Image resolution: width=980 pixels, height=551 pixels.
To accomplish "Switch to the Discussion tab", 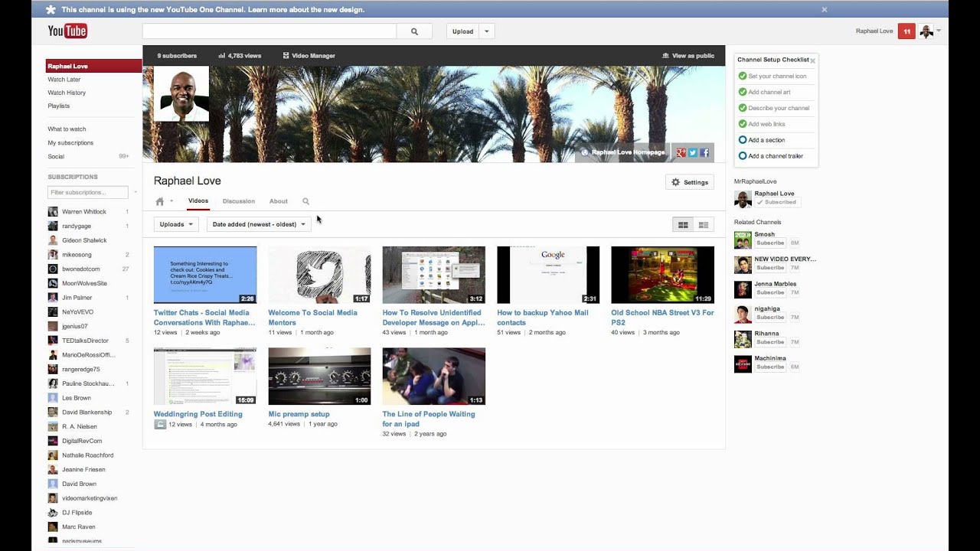I will (239, 201).
